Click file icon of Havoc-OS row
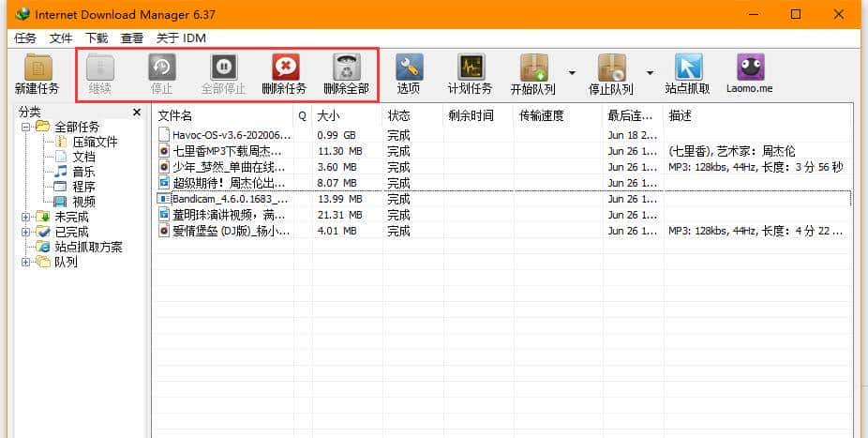The height and width of the screenshot is (438, 868). tap(163, 134)
